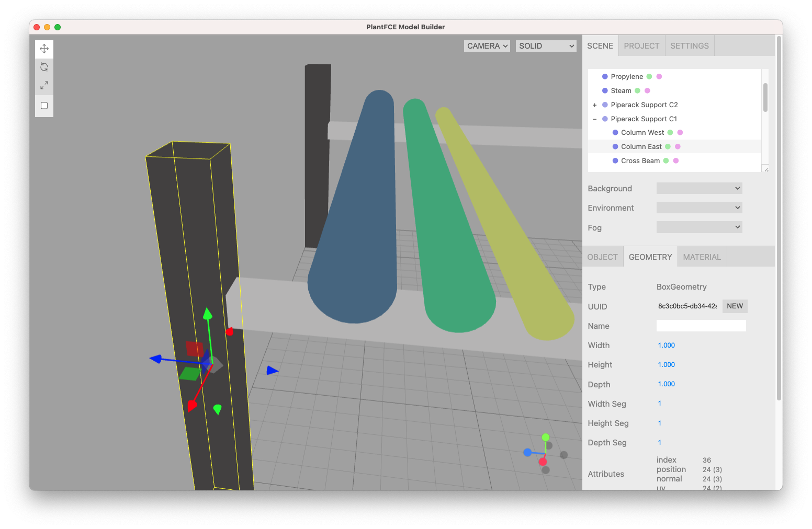Select the Scale tool
Screen dimensions: 812x529
coord(44,85)
